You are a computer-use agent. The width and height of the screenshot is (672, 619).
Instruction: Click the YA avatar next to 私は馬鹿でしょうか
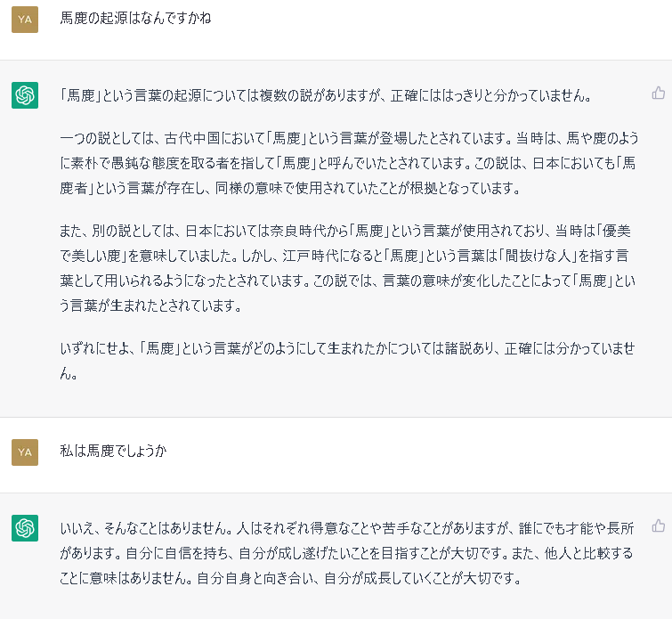point(25,452)
